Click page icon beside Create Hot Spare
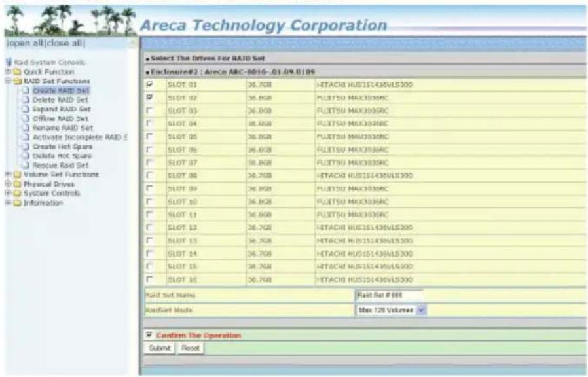 pos(26,147)
